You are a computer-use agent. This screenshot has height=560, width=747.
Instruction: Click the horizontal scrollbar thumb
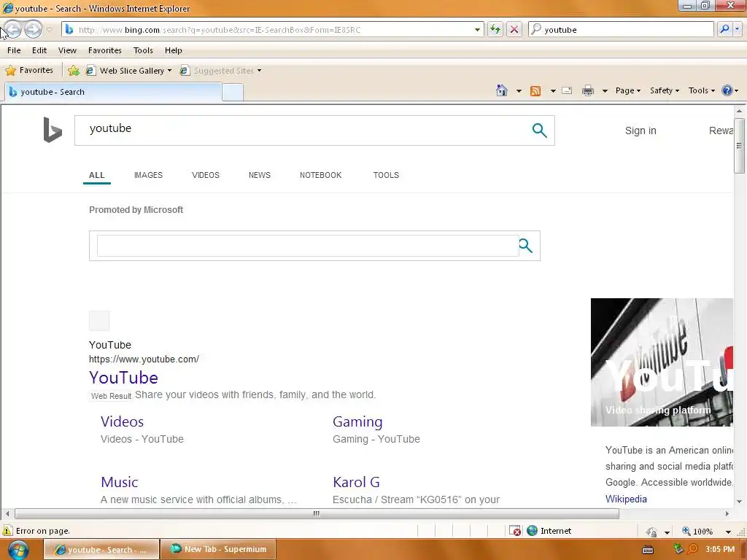pyautogui.click(x=317, y=514)
